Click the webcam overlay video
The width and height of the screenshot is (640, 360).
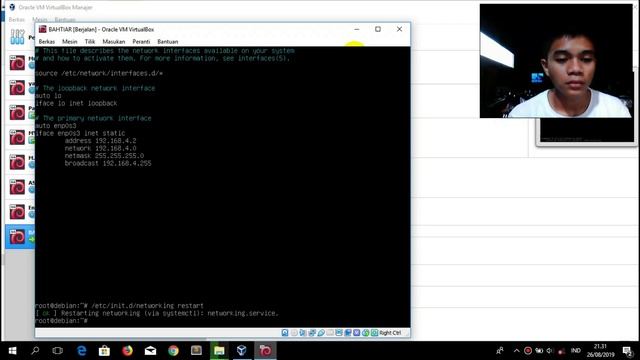pyautogui.click(x=556, y=61)
